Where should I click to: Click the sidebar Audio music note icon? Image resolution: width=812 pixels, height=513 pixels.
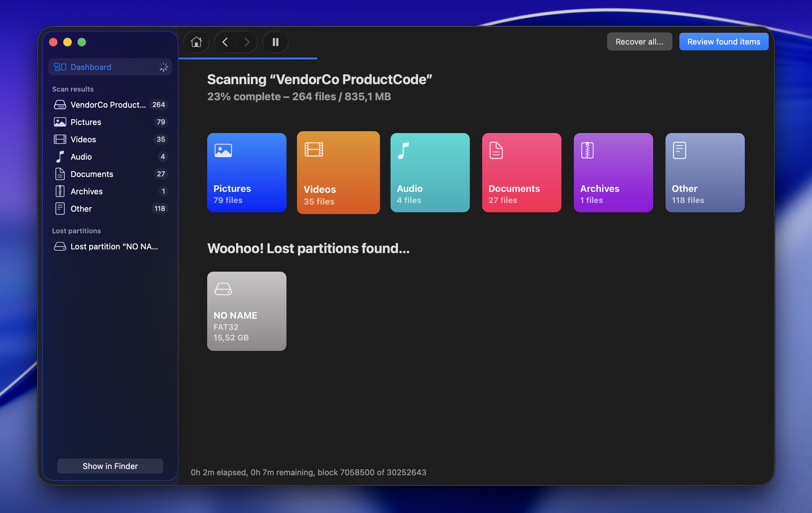coord(60,157)
